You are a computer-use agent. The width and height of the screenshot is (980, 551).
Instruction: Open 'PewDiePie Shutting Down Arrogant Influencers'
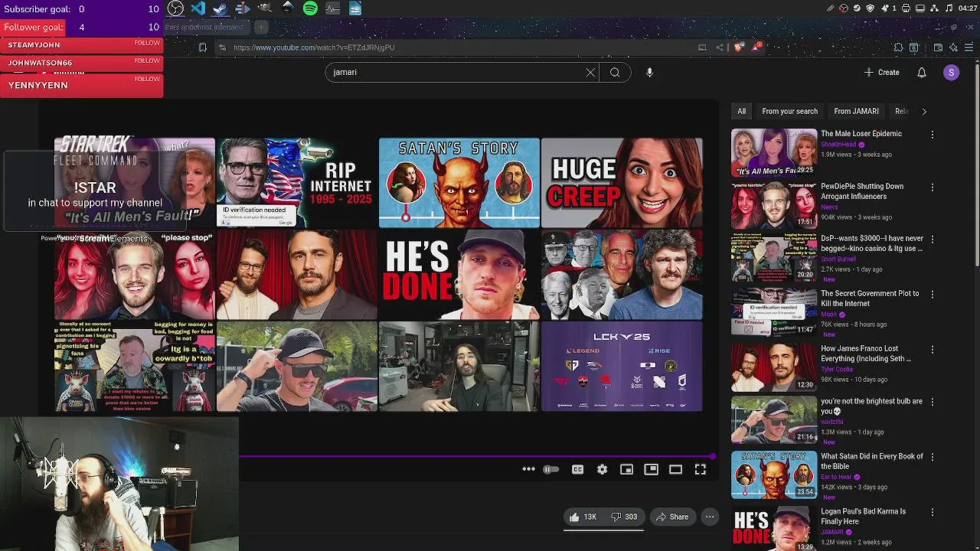pos(862,191)
